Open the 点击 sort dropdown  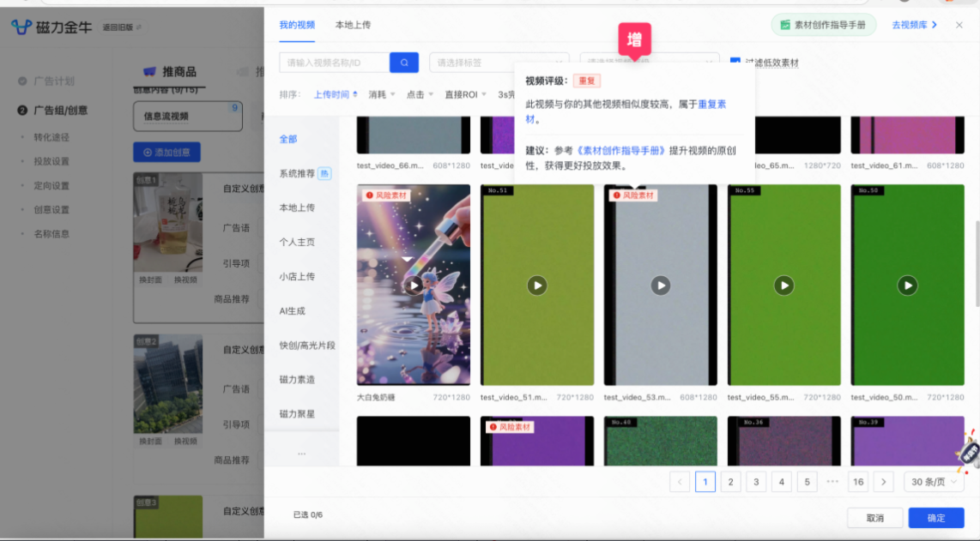(x=420, y=94)
